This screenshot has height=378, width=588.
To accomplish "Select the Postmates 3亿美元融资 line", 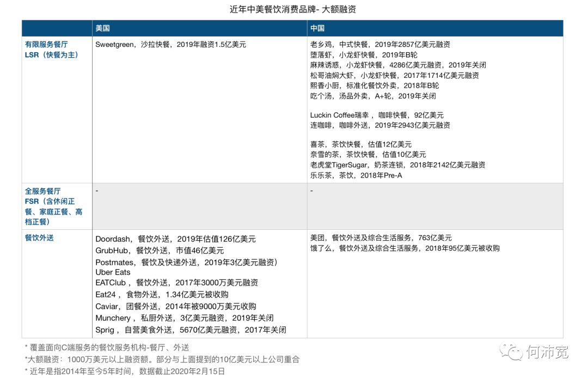I will tap(186, 263).
